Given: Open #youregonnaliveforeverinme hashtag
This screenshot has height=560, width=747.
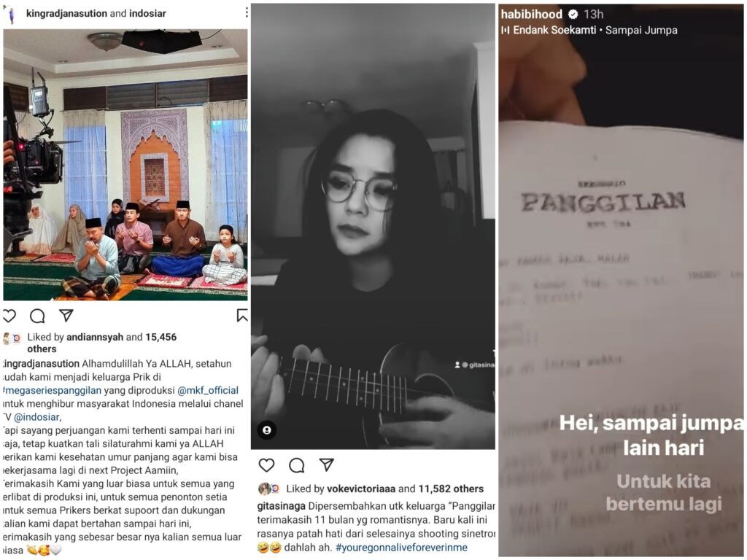Looking at the screenshot, I should [402, 548].
